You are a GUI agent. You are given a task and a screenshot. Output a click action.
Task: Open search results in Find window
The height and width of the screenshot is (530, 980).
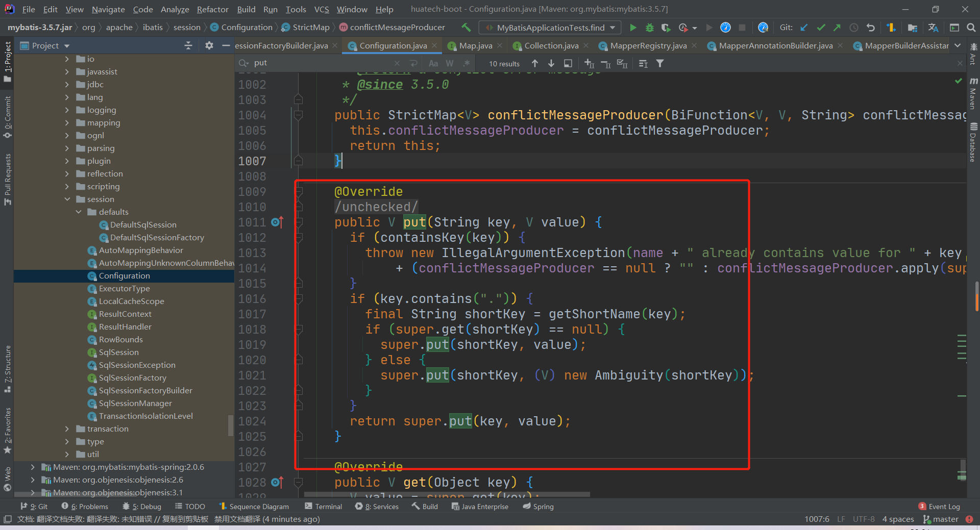[568, 63]
